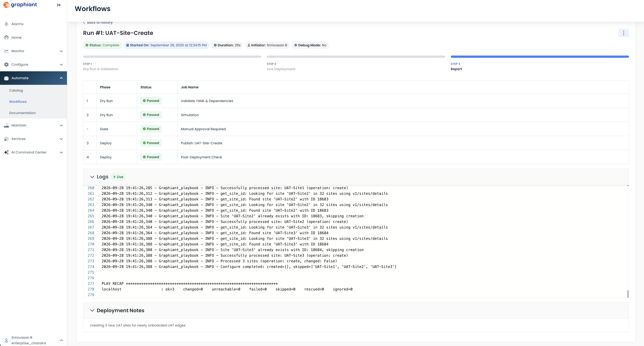Click the Run #1: UAT-Site-Create title

118,33
